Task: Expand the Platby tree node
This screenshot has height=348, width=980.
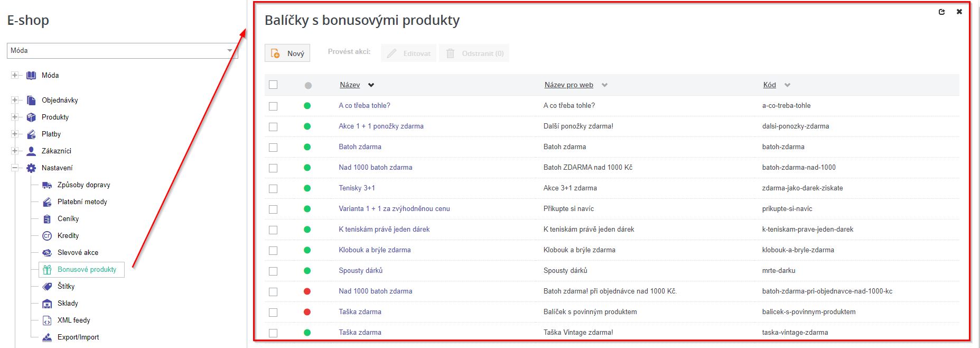Action: pos(15,134)
